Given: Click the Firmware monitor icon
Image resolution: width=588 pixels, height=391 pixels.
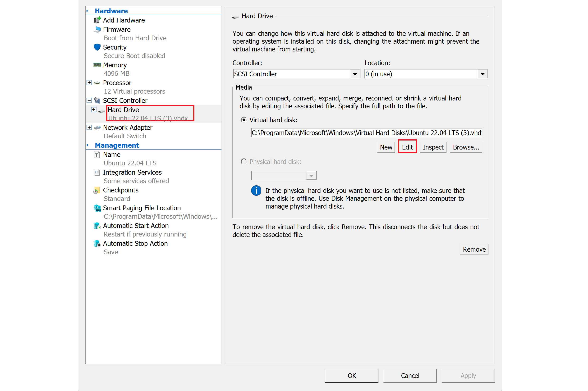Looking at the screenshot, I should click(97, 29).
